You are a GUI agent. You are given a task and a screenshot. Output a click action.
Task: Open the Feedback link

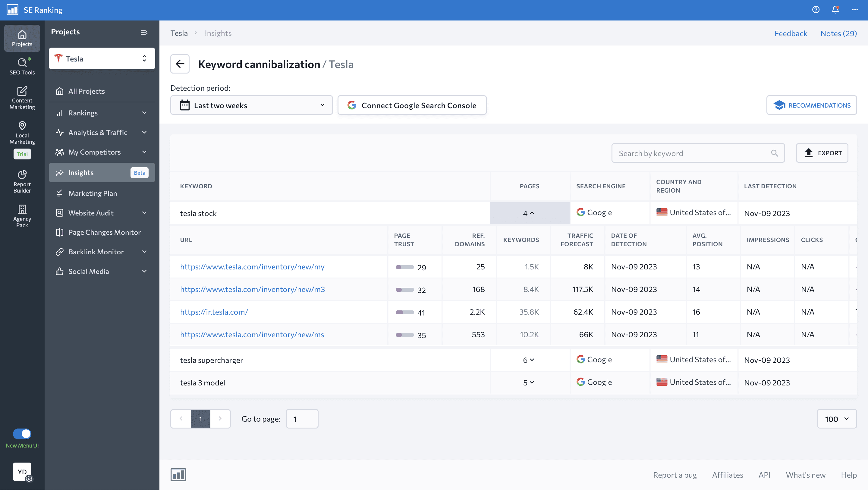point(791,33)
